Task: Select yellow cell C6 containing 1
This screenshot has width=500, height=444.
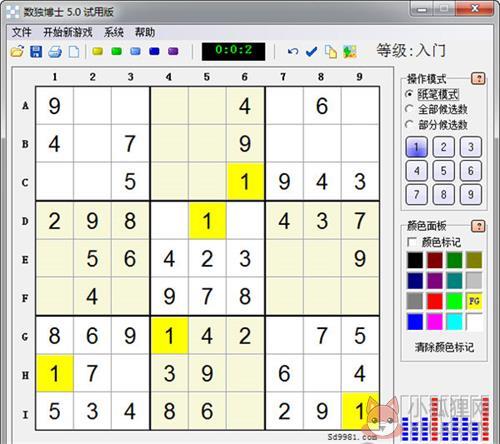Action: point(245,182)
